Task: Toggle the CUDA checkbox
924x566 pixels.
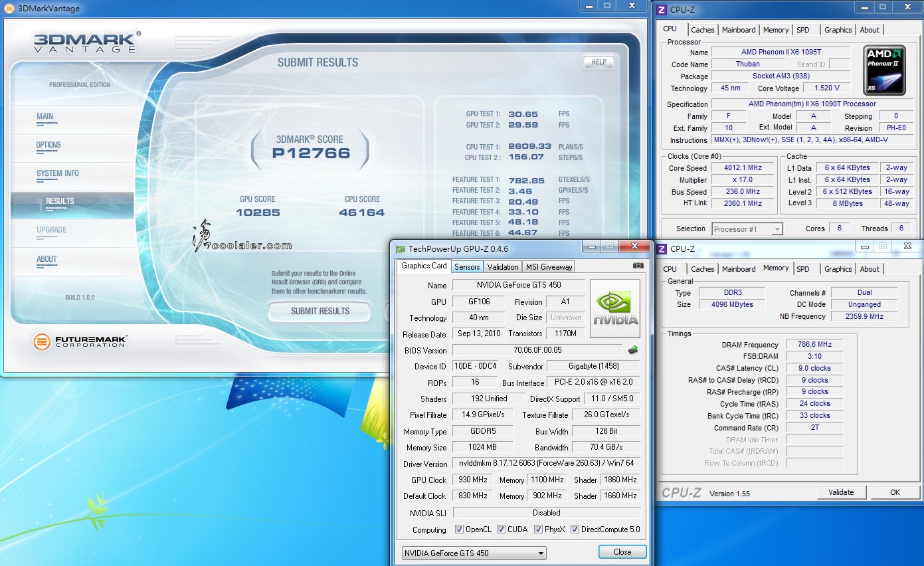Action: 501,529
